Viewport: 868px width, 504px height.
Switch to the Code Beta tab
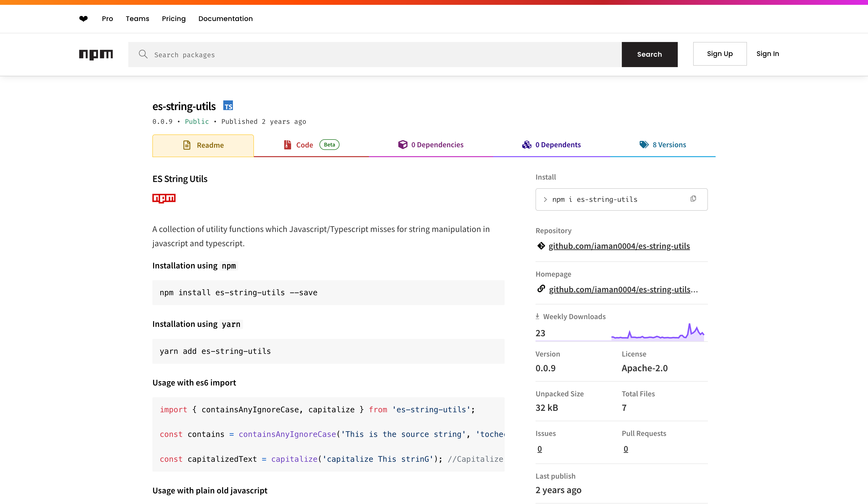[x=311, y=145]
